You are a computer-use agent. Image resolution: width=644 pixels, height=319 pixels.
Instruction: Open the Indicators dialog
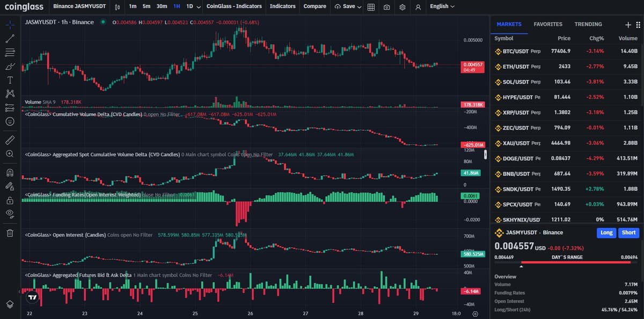point(282,6)
